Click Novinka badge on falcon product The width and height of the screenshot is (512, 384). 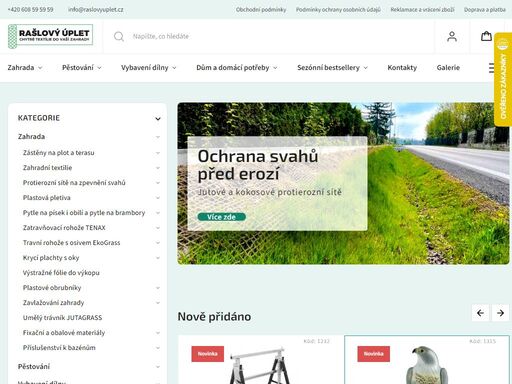click(x=373, y=354)
